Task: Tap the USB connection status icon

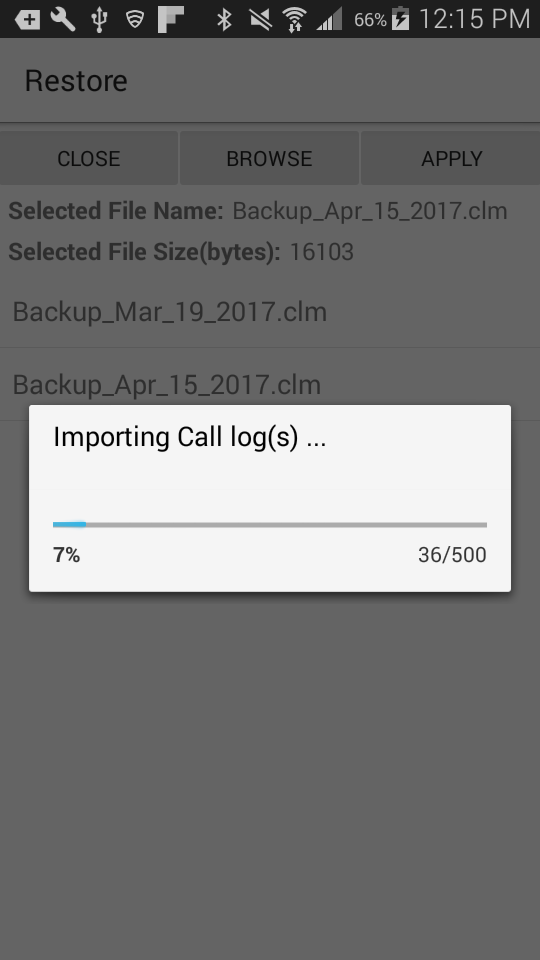Action: click(99, 20)
